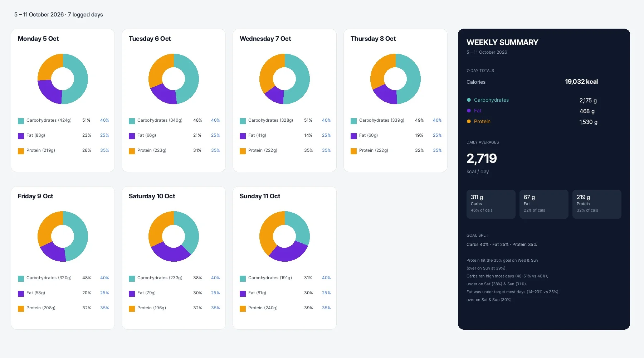644x358 pixels.
Task: Click 'Protein (222g)' on Wednesday's card
Action: [263, 150]
